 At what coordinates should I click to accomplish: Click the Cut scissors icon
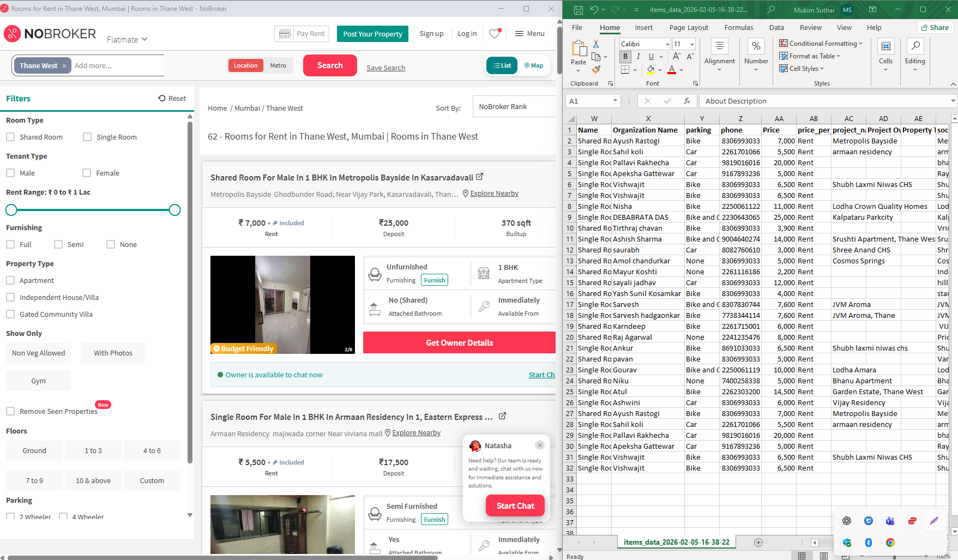[596, 44]
